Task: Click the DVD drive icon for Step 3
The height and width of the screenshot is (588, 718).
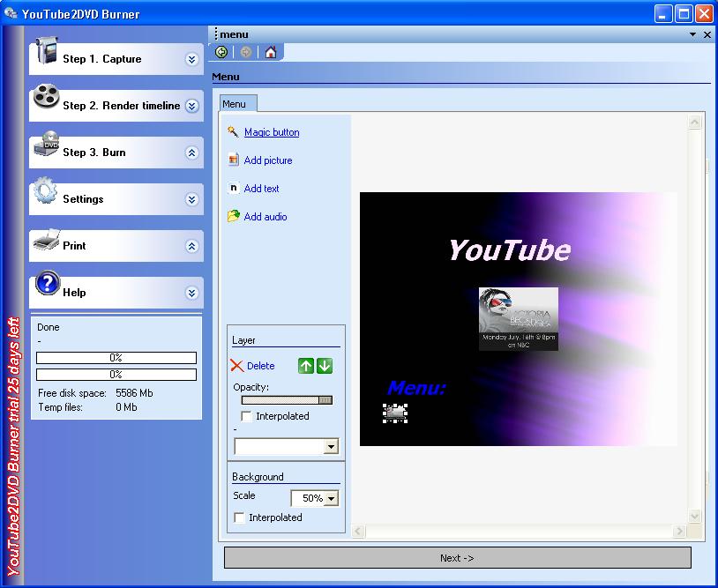Action: (46, 143)
